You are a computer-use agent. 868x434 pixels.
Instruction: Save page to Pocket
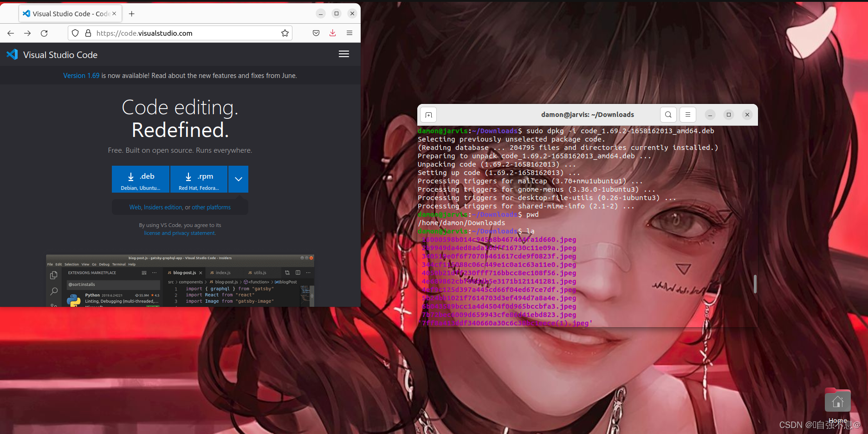pos(316,33)
